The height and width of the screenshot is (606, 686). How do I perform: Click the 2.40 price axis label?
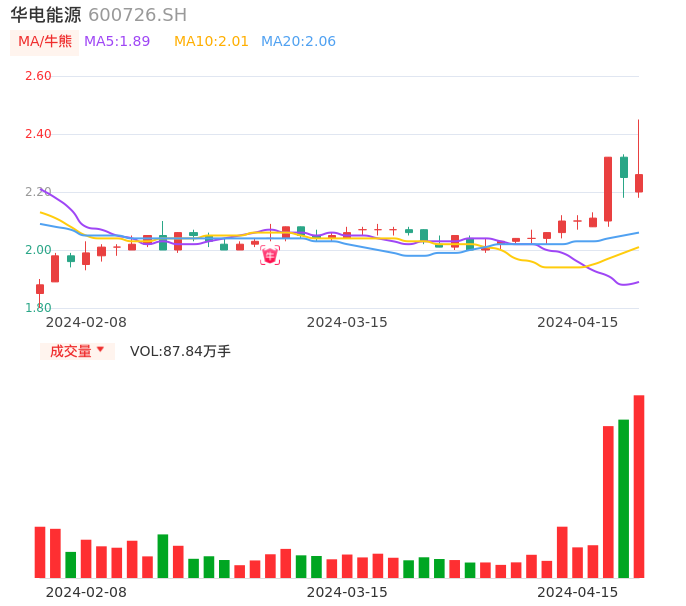pos(38,134)
